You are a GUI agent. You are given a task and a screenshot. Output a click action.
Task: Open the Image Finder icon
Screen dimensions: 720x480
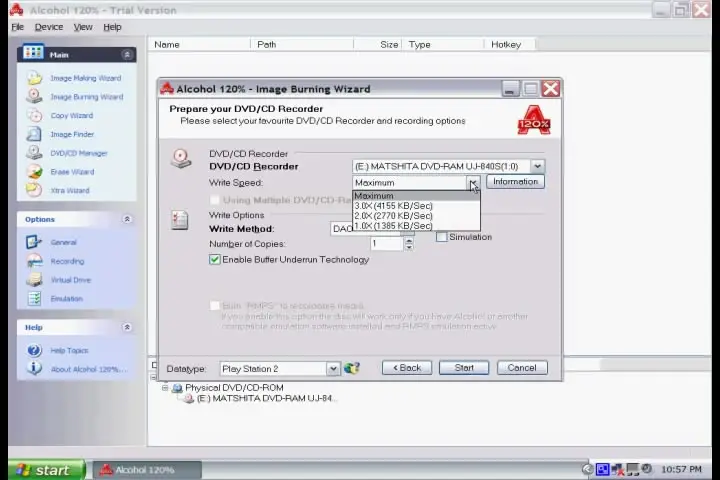pos(34,134)
